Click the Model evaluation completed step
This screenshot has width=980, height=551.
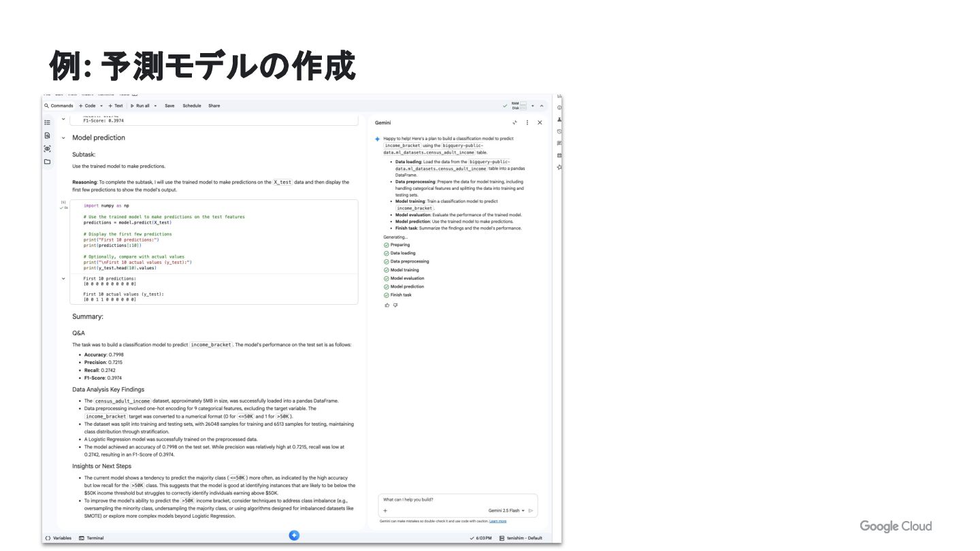pos(404,278)
